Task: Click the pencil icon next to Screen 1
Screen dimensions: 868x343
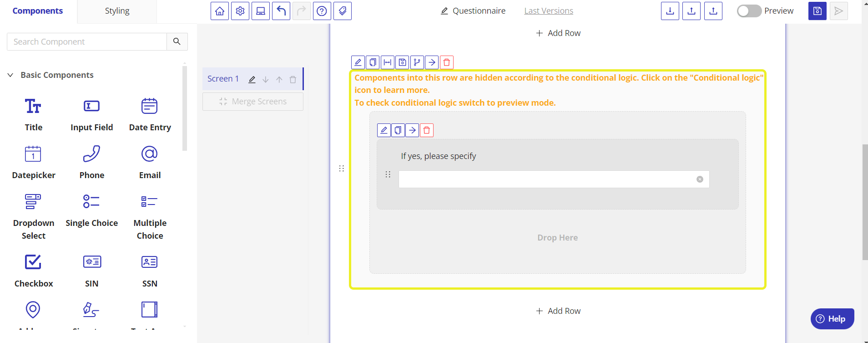Action: [x=252, y=79]
